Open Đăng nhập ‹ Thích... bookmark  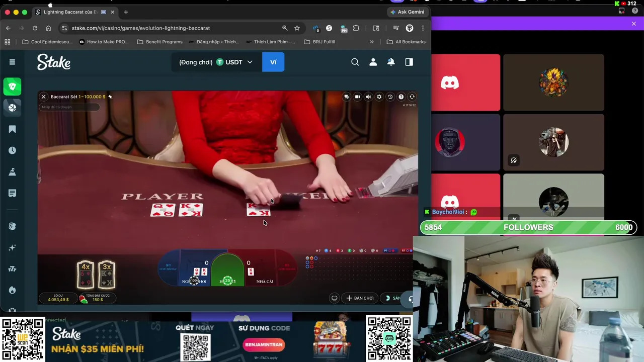[x=214, y=42]
